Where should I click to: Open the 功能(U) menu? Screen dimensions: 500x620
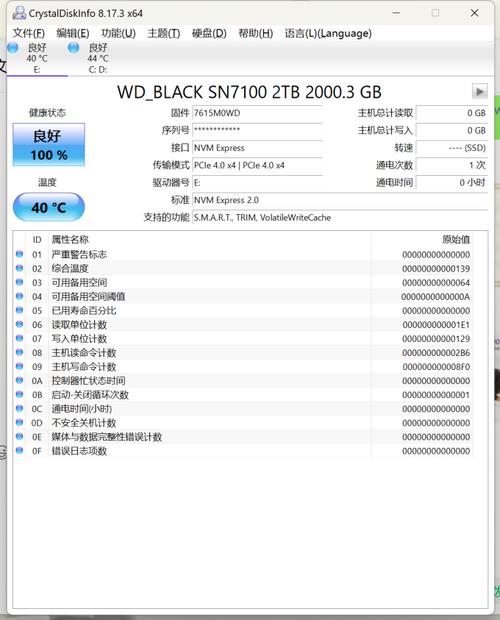pyautogui.click(x=119, y=33)
